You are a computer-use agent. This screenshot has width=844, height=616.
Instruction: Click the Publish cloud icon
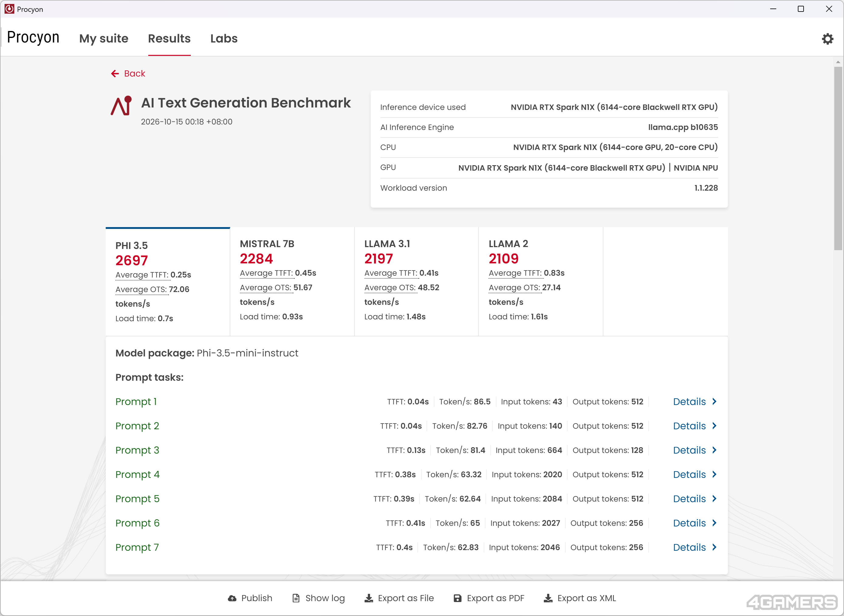coord(232,598)
